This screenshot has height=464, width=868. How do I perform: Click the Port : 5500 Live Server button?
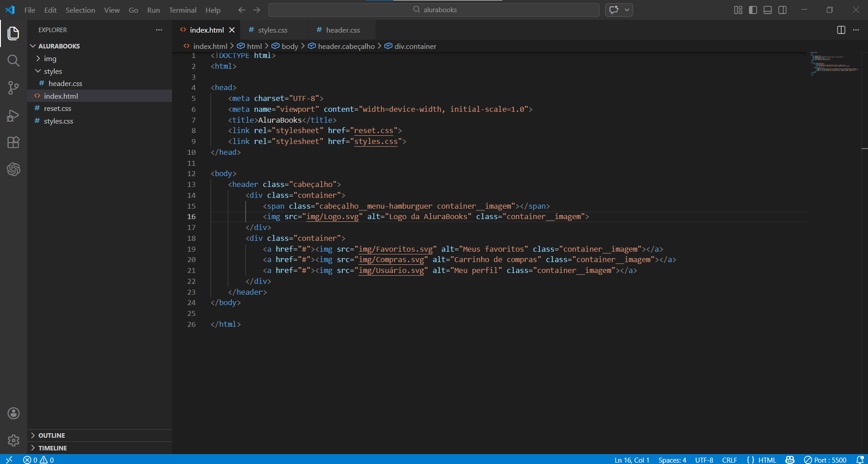pos(825,460)
